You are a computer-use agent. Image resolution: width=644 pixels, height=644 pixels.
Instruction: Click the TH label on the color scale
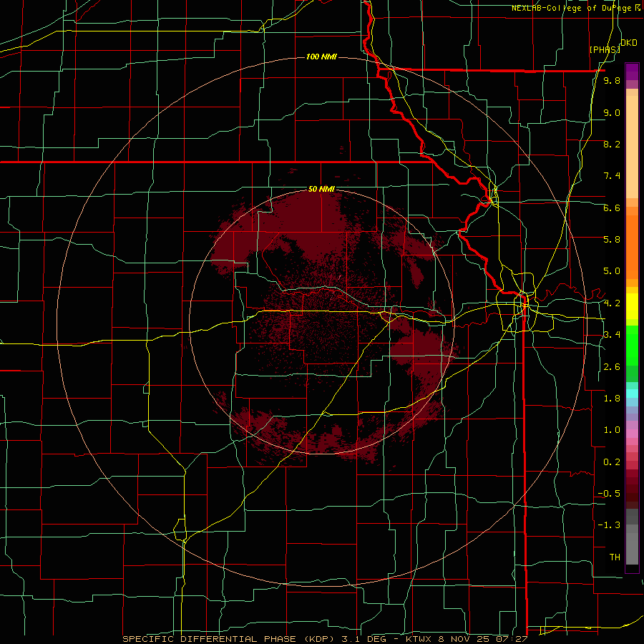[615, 557]
